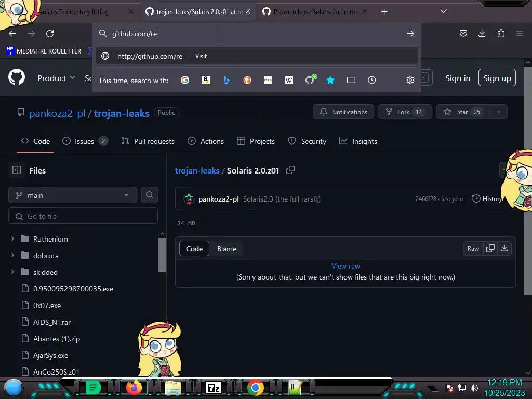Image resolution: width=532 pixels, height=399 pixels.
Task: Open the Issues tab
Action: pos(85,141)
